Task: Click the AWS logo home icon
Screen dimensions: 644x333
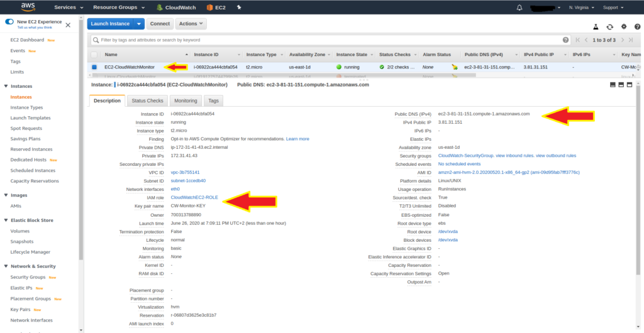Action: 27,8
